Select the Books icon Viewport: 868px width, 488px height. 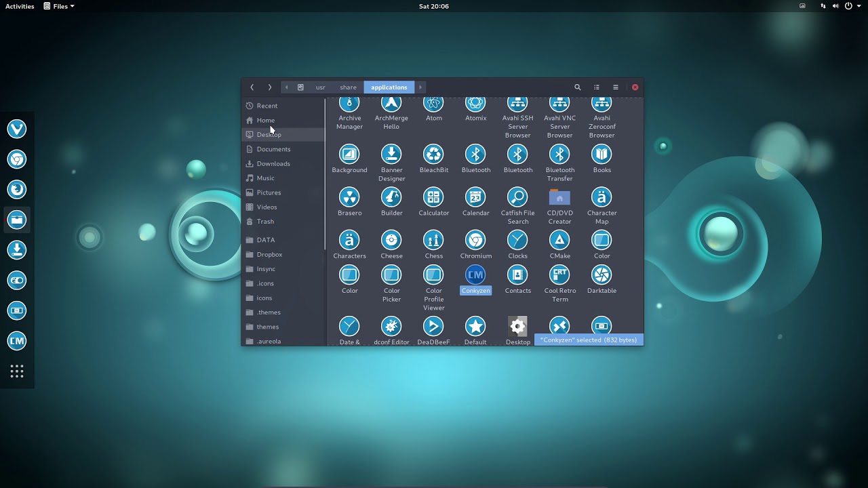coord(601,154)
